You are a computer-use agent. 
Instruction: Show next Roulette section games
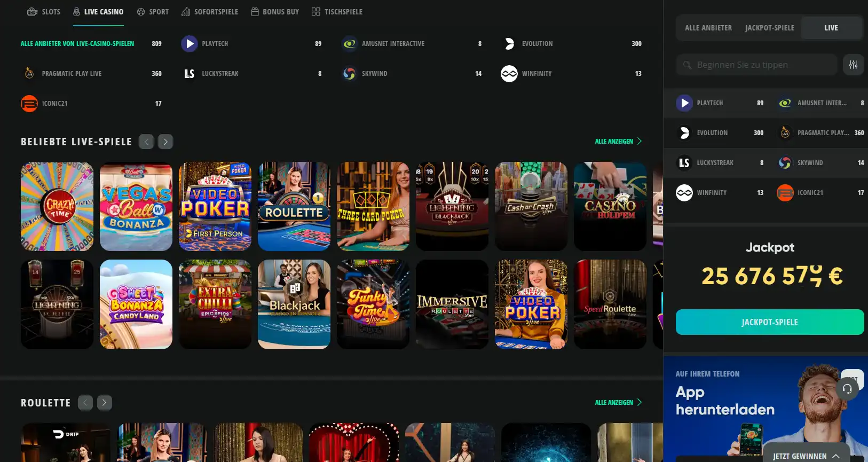pyautogui.click(x=105, y=403)
